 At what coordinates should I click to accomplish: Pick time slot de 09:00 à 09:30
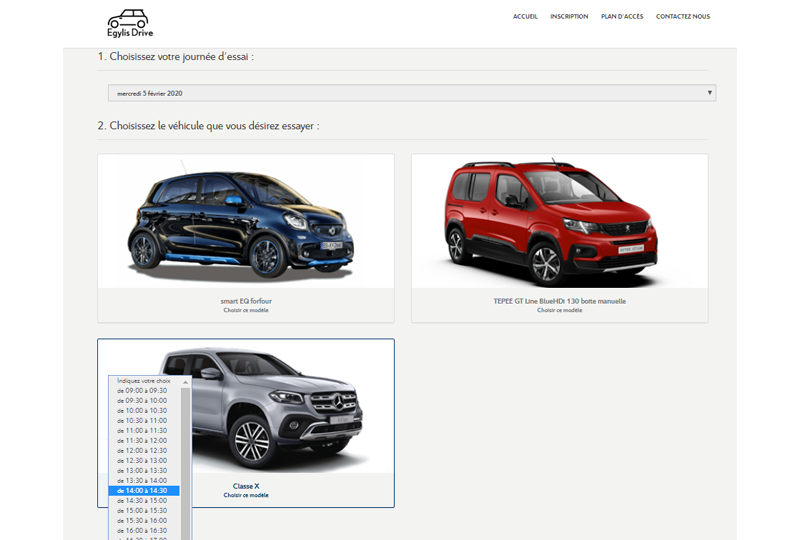(x=144, y=391)
